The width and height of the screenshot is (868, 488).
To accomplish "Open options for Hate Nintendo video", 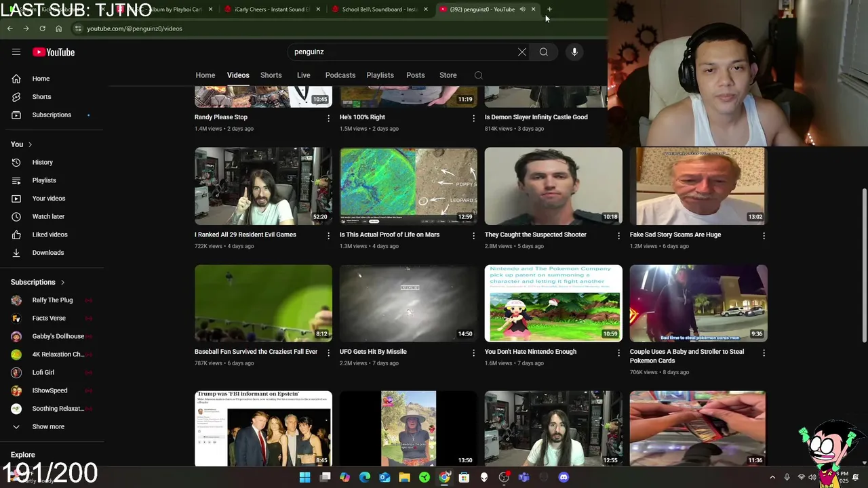I will pos(618,352).
